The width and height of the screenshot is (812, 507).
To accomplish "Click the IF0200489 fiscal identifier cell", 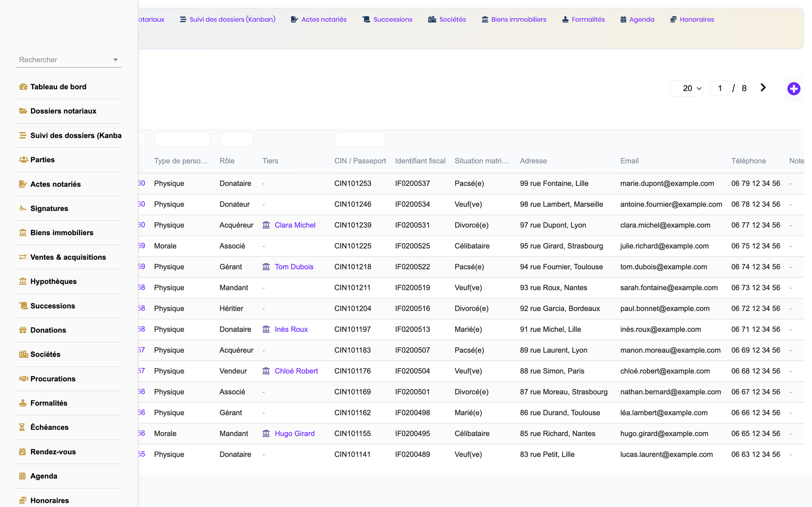I will pos(413,454).
